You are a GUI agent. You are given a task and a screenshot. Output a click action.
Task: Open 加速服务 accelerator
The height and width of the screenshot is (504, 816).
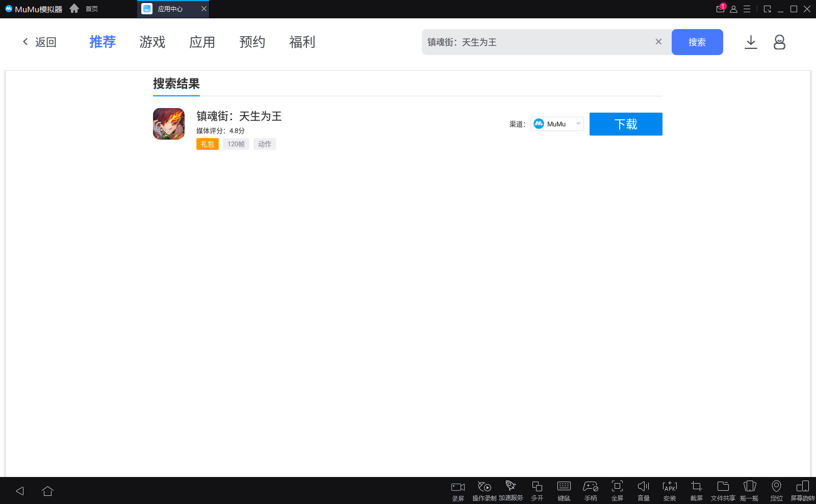pos(511,491)
